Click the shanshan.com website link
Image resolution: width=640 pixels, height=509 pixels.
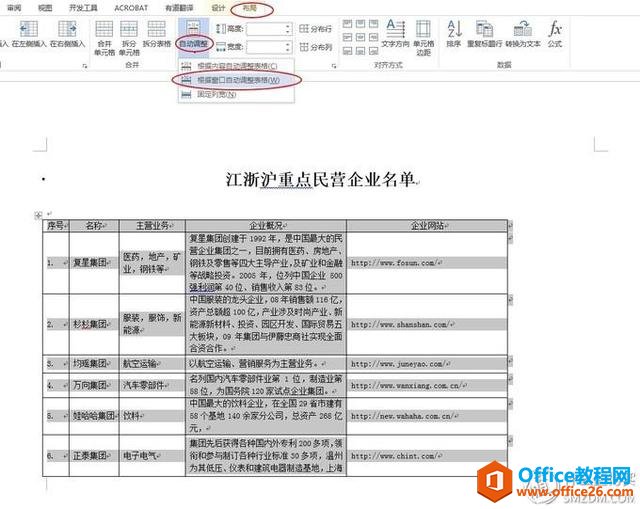tap(400, 325)
